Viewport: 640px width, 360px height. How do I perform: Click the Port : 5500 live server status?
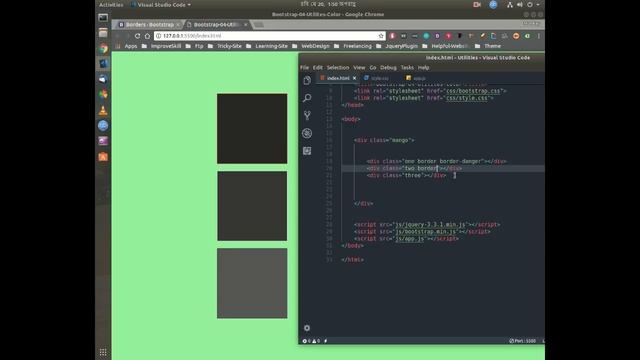522,341
